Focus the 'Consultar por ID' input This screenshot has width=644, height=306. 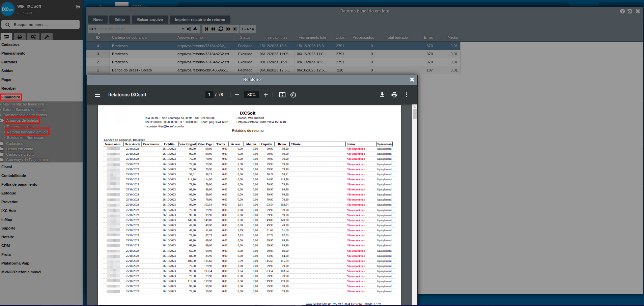139,29
